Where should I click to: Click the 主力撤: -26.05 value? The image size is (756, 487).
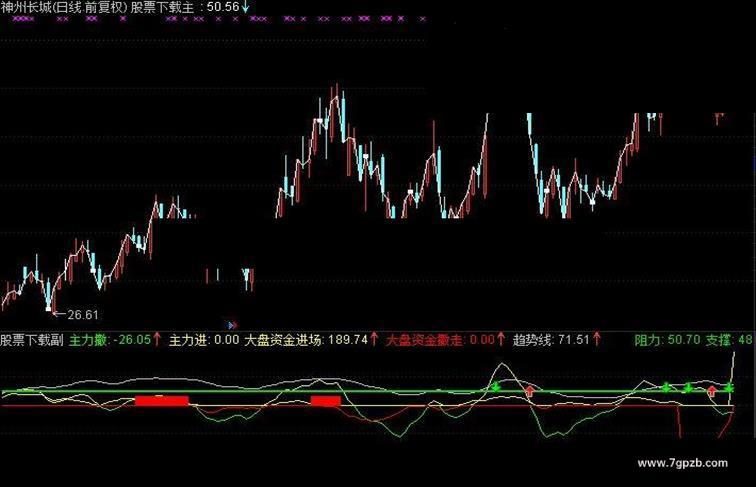click(110, 340)
